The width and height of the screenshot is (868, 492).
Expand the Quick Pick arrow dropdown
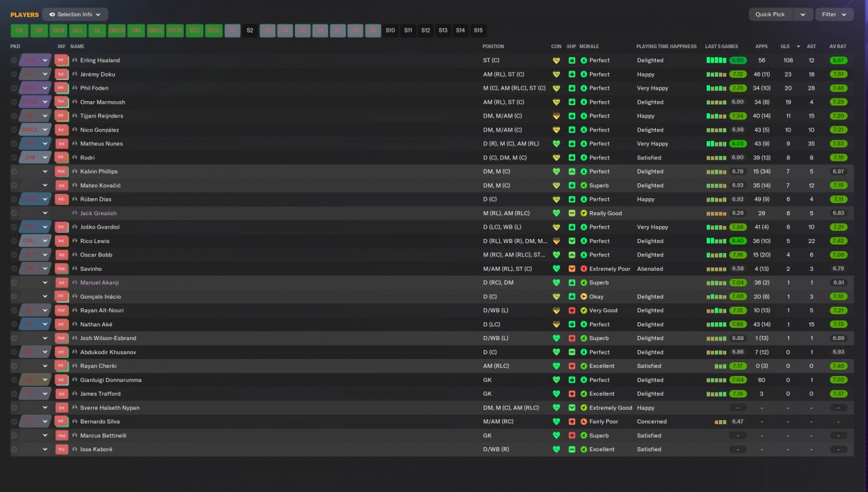[x=803, y=14]
